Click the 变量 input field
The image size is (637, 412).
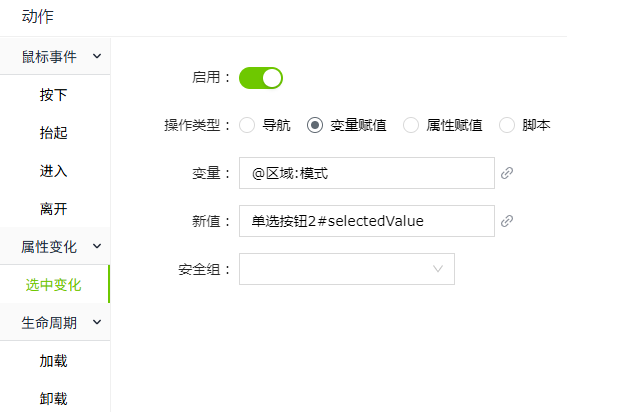(x=367, y=173)
